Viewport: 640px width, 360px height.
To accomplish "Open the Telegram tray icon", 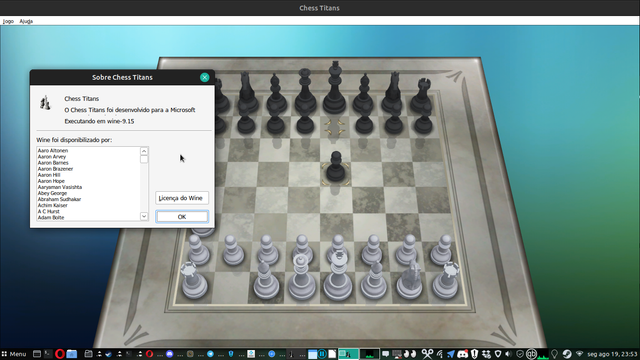I will click(x=450, y=354).
